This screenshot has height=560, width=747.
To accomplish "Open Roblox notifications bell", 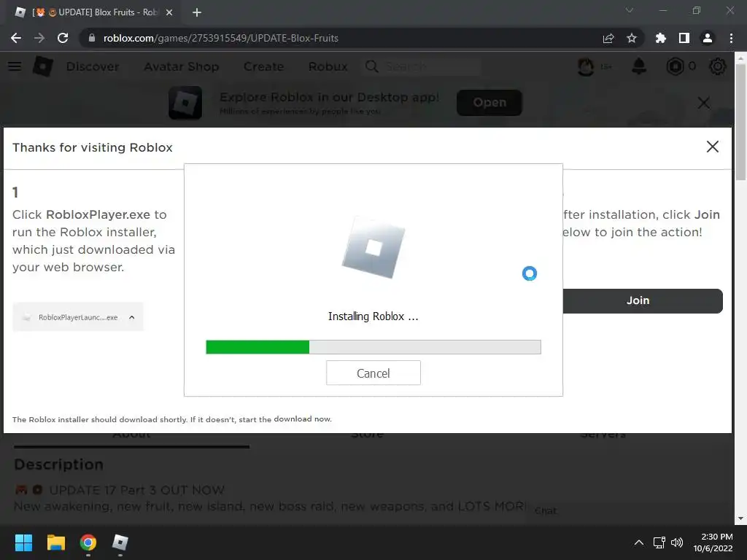I will 639,66.
